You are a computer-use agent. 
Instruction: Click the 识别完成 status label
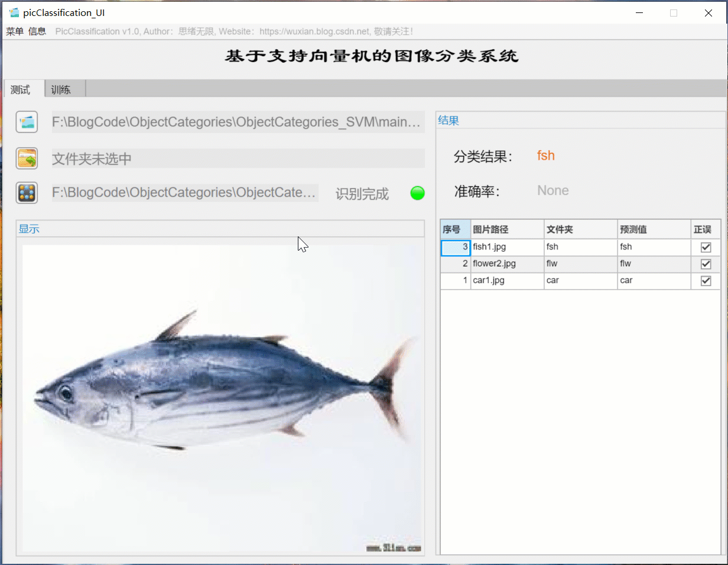[x=362, y=194]
